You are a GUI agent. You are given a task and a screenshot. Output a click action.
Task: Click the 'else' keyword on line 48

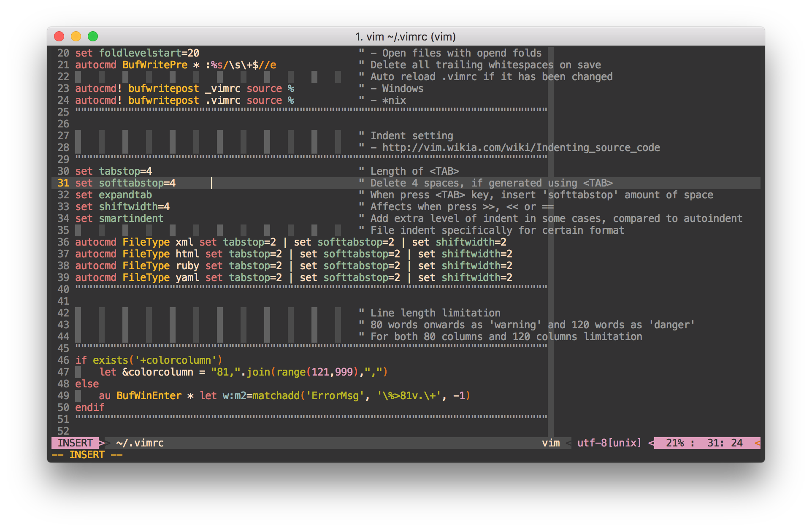click(x=87, y=384)
